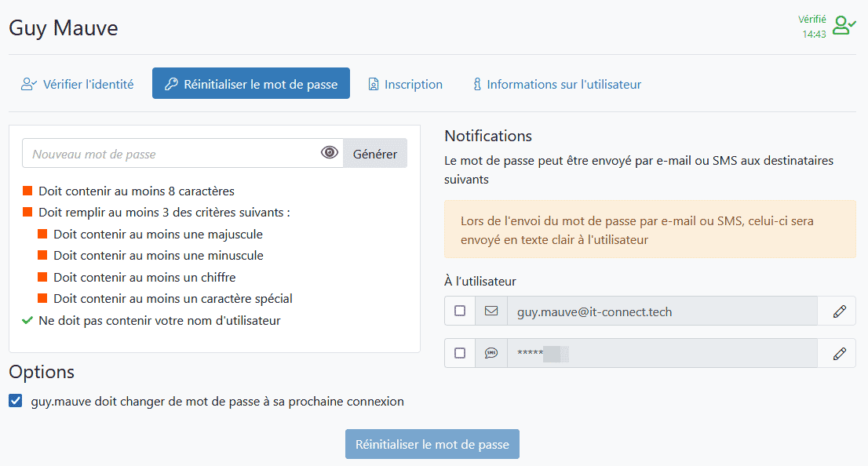
Task: Click the envelope icon next to the email
Action: point(491,311)
